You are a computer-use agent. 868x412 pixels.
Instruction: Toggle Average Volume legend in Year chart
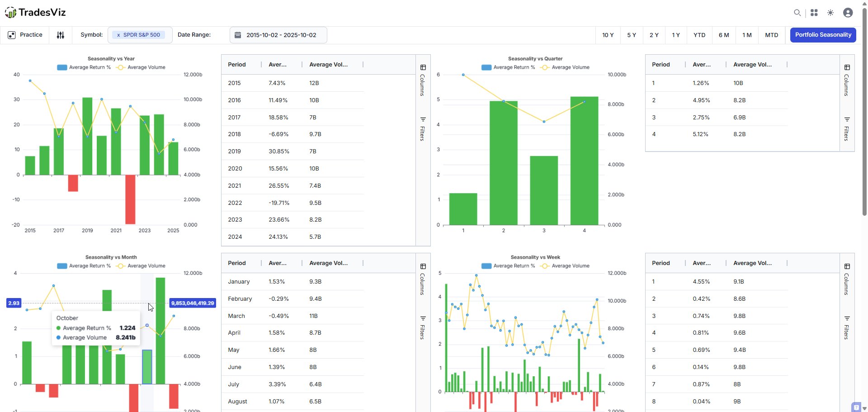(x=141, y=67)
